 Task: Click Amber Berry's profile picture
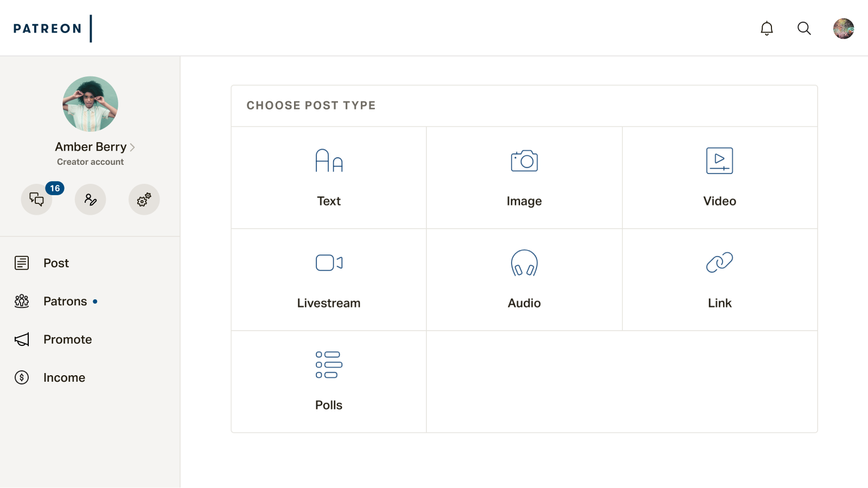click(x=90, y=104)
